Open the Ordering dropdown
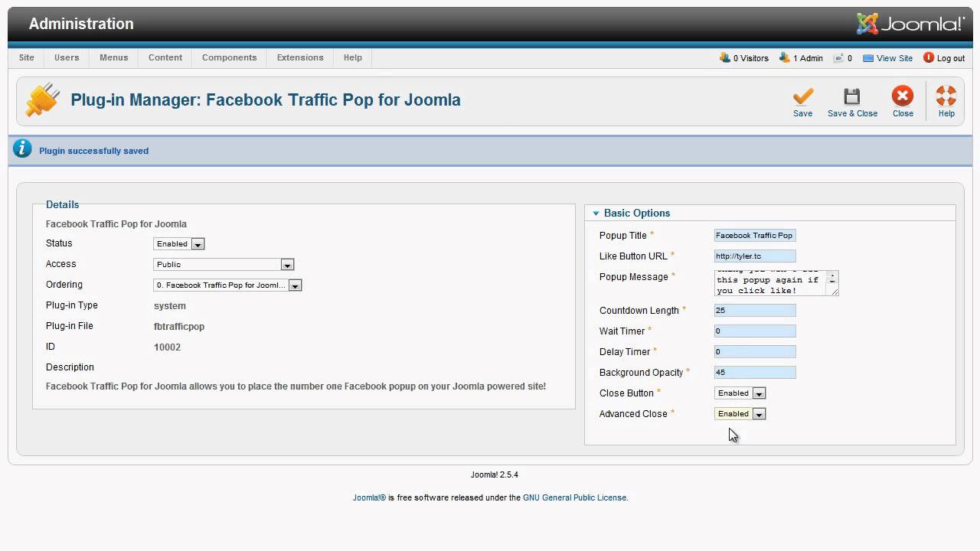 point(227,285)
